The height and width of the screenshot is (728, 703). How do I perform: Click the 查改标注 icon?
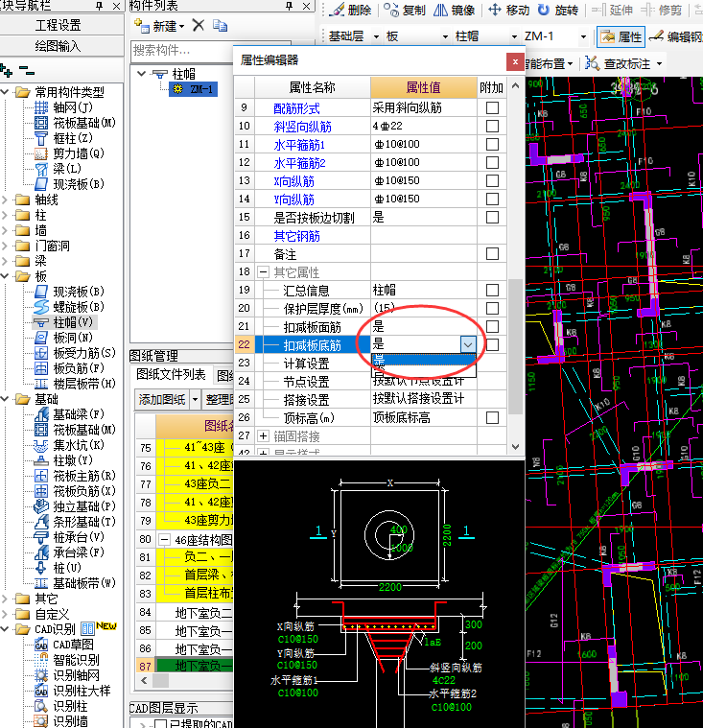[592, 63]
